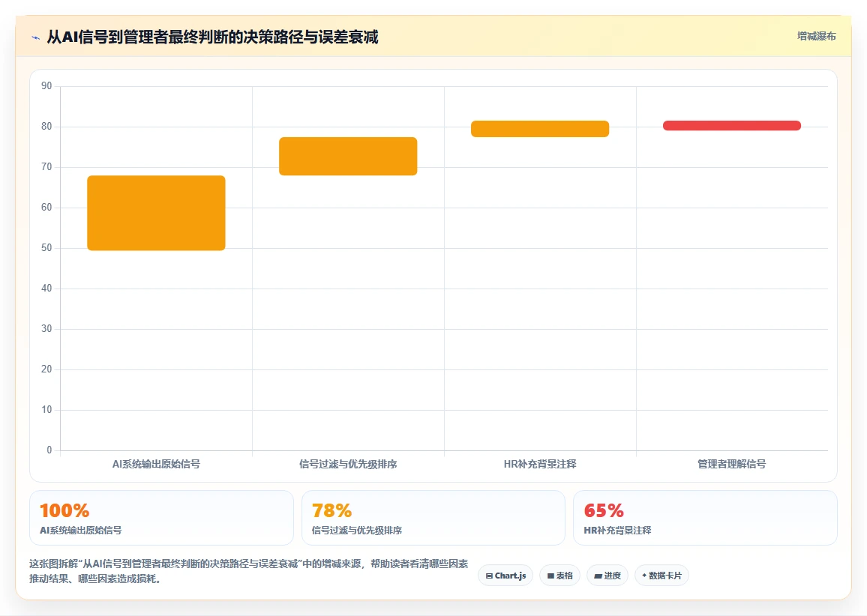Click the description paragraph starting 这张图拆解
Viewport: 867px width, 616px height.
249,571
